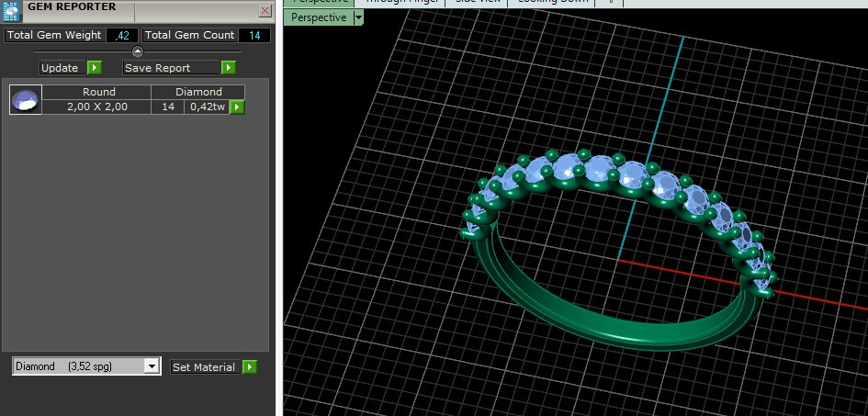The image size is (868, 416).
Task: Click the Round cell in gem table
Action: click(x=96, y=93)
